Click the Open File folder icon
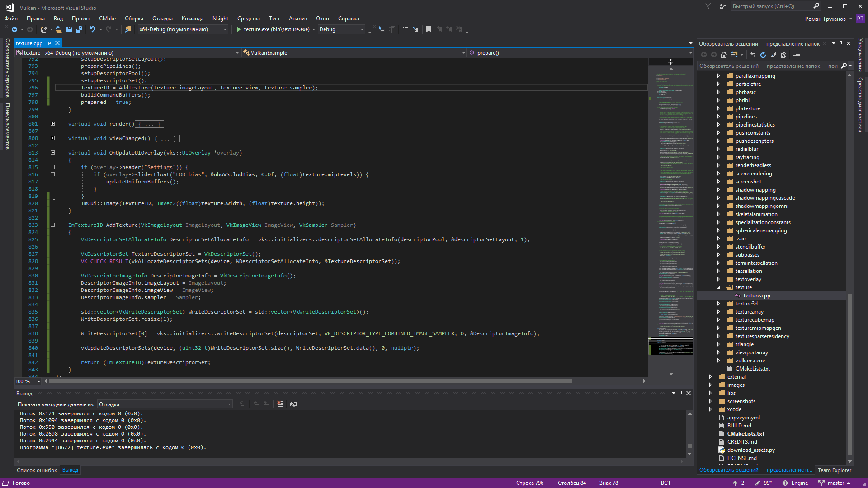Screen dimensions: 868x488 [x=59, y=29]
